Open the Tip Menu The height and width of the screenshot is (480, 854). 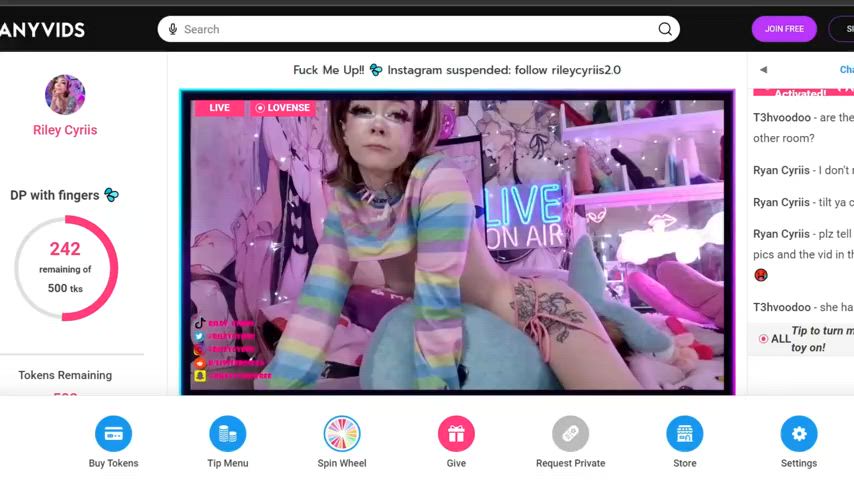(227, 434)
